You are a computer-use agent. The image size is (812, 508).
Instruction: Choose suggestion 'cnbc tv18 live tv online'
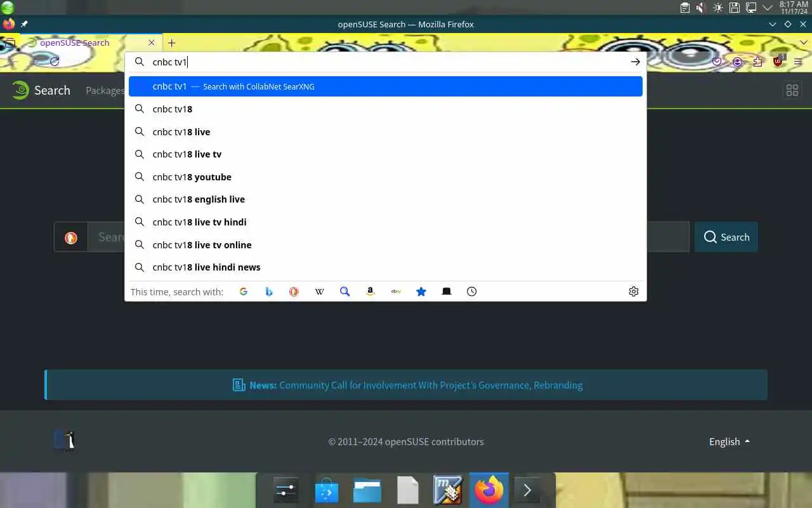pos(386,245)
